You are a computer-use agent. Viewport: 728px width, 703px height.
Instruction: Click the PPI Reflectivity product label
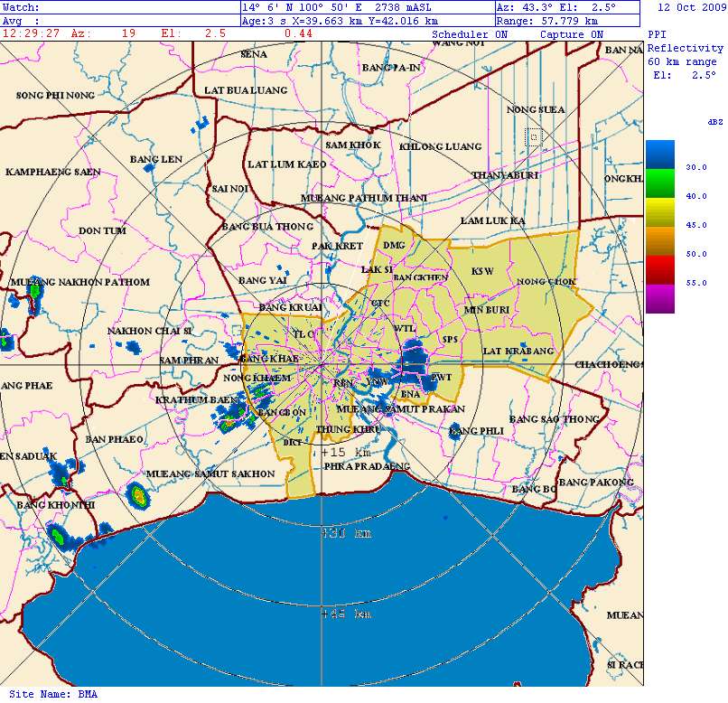point(686,48)
